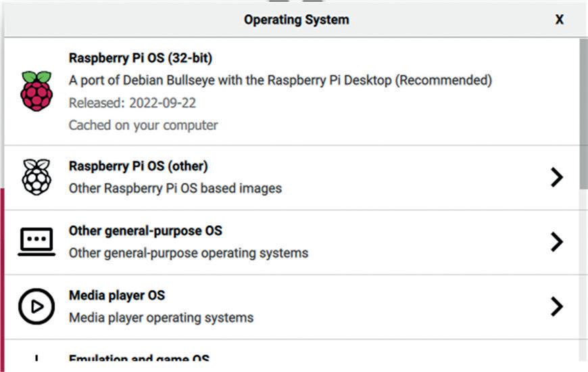Close the Operating System dialog with X
Screen dimensions: 588x372
click(x=560, y=20)
